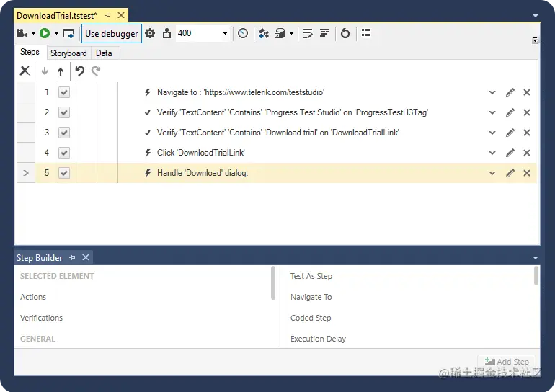Remove the Verify ProgressTestH3Tag step
555x392 pixels.
(527, 112)
